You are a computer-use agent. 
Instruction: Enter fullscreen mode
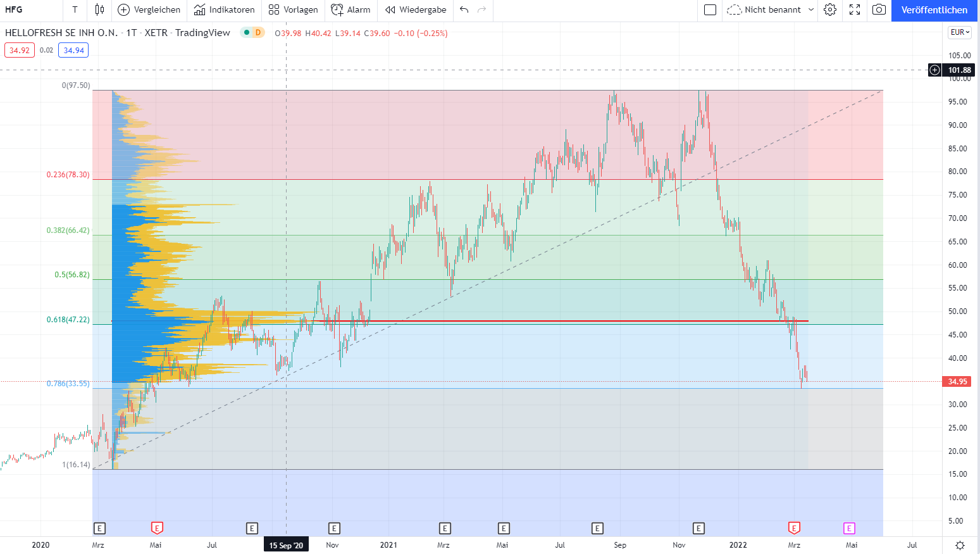(x=855, y=9)
